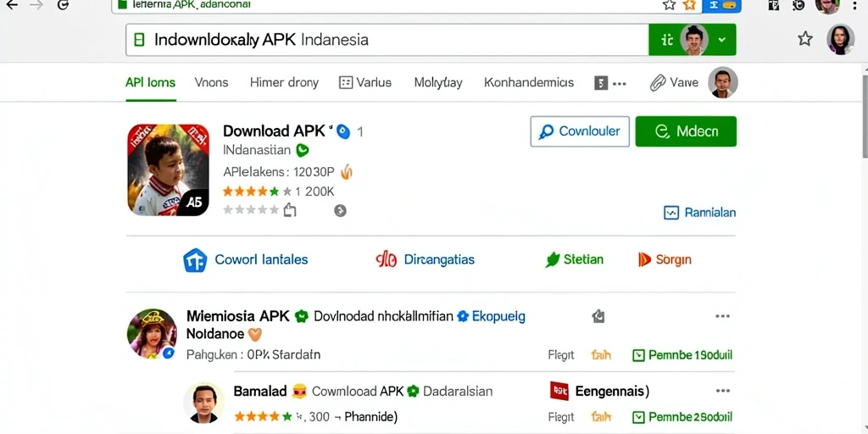
Task: Open the paperclip Vaive icon
Action: tap(658, 83)
